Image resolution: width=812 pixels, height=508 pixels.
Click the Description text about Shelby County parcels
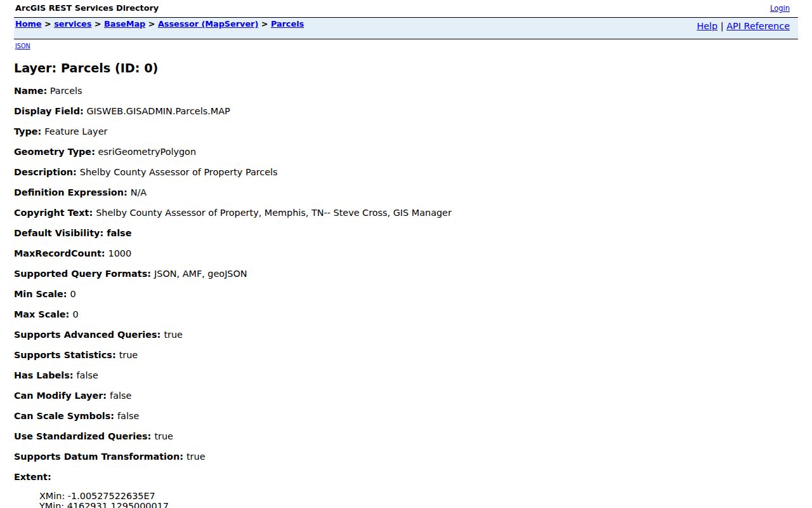(x=179, y=172)
